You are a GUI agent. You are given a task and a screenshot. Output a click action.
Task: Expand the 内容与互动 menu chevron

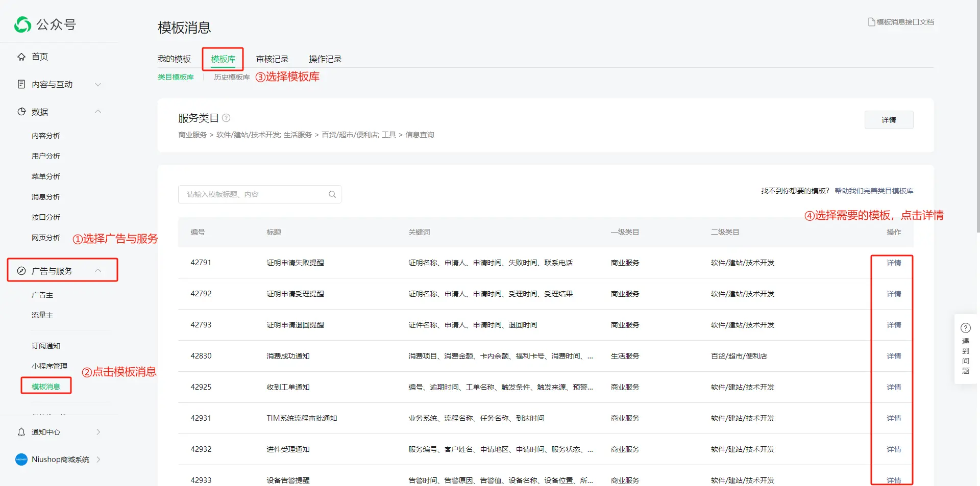98,84
